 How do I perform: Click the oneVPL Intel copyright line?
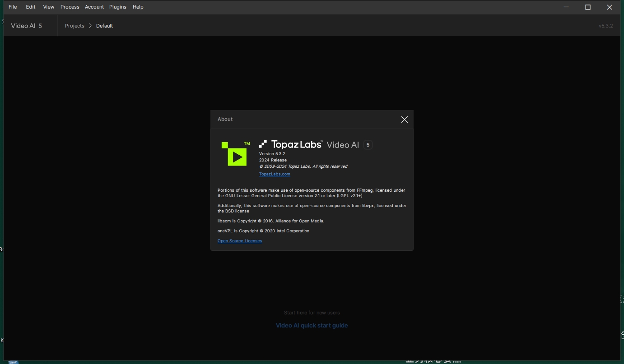click(263, 231)
